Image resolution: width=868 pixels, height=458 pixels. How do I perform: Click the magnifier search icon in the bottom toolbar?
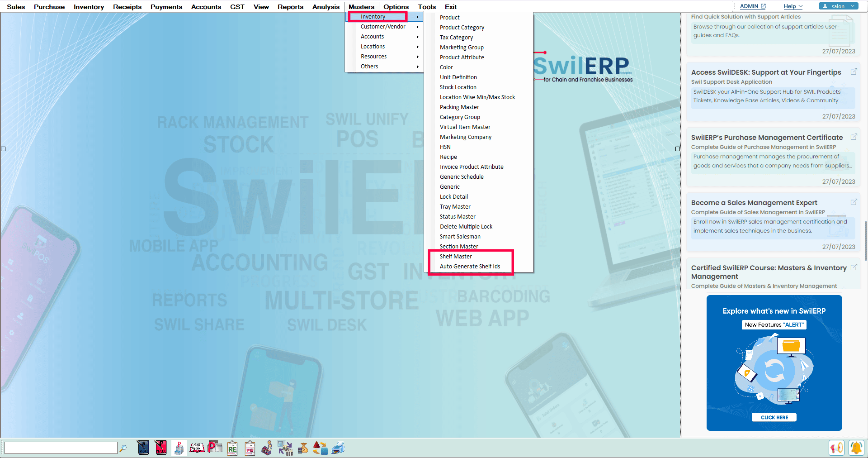coord(123,448)
